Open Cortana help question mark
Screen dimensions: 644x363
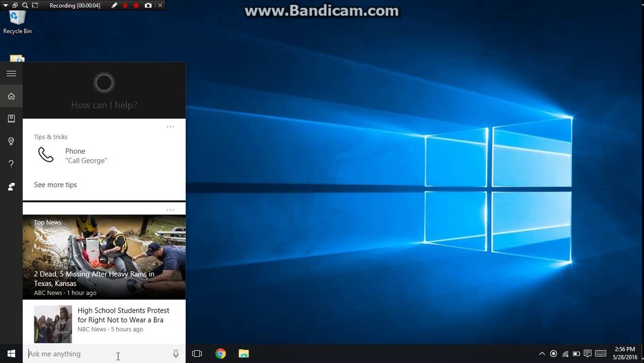click(11, 164)
